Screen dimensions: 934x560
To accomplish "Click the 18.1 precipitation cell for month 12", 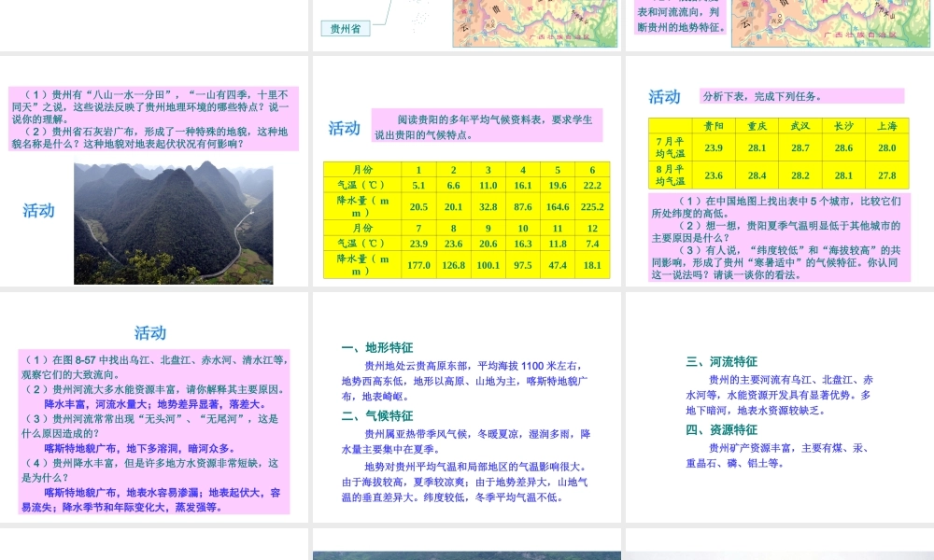I will pyautogui.click(x=592, y=265).
